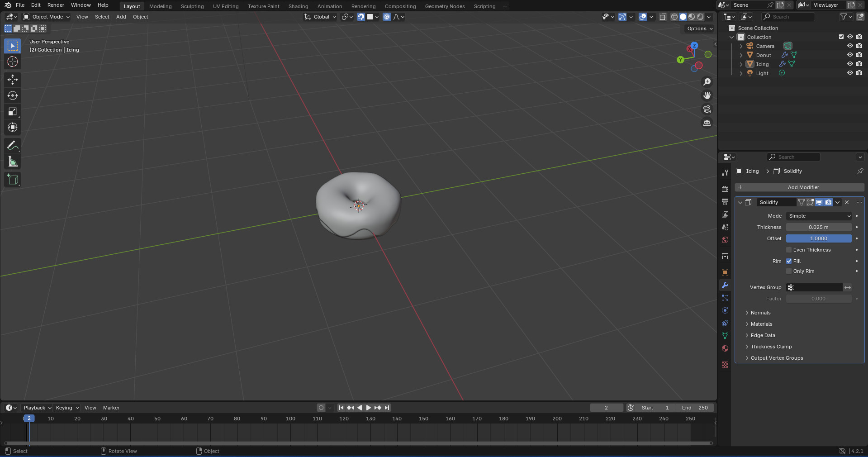Toggle Camera object eye visibility
This screenshot has width=868, height=457.
click(850, 46)
